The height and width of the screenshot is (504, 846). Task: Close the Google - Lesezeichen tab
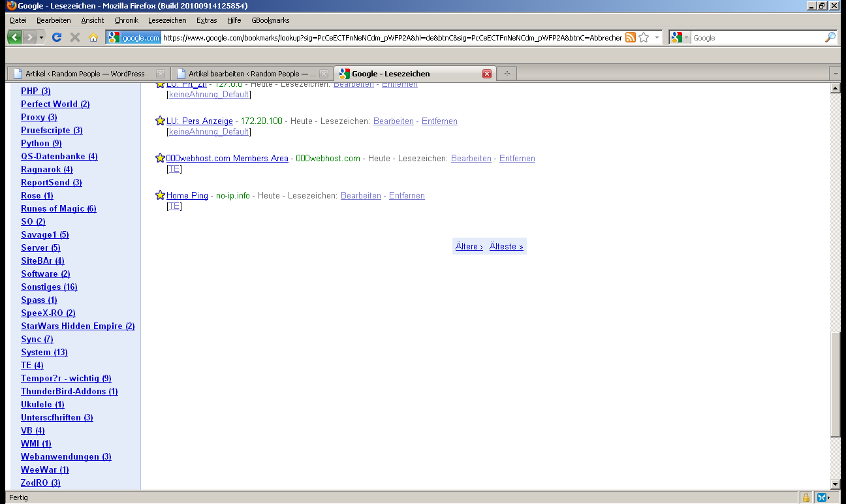(486, 74)
